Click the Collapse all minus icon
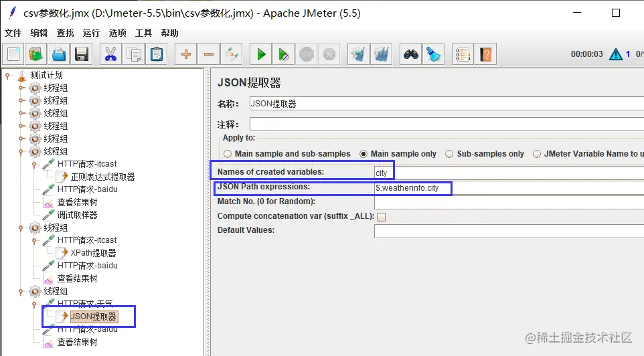This screenshot has height=356, width=644. (x=209, y=54)
